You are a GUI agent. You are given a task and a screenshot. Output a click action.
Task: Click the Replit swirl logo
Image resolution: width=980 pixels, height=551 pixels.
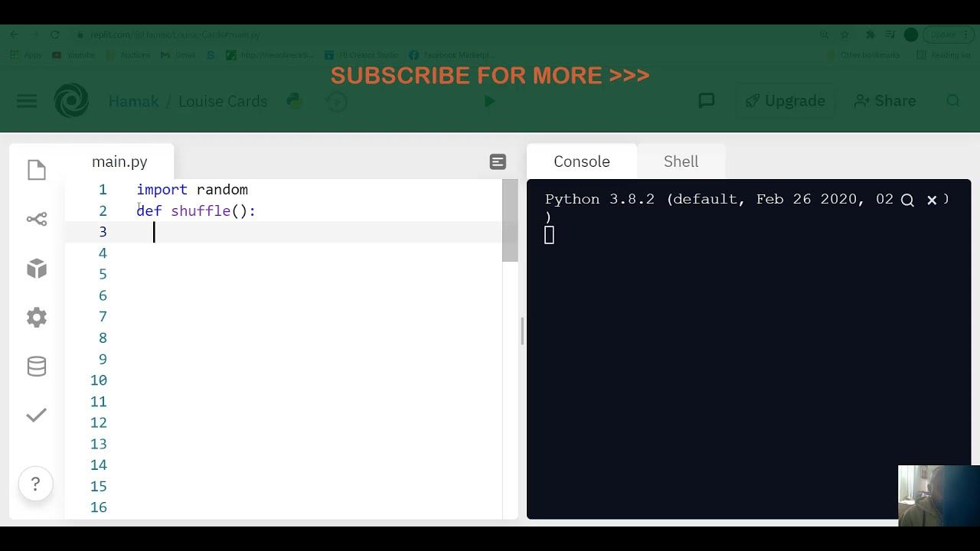[71, 101]
